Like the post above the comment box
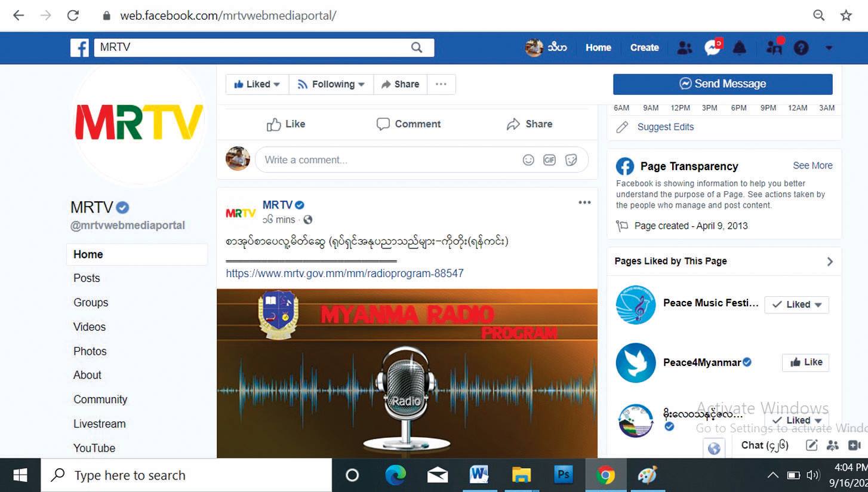 (x=286, y=124)
